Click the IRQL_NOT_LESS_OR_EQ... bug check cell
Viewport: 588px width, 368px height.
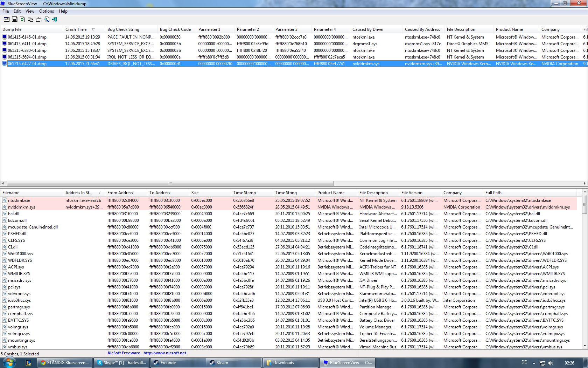click(131, 57)
